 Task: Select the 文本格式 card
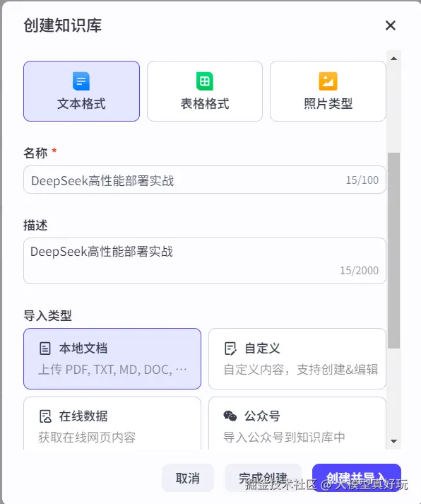point(81,91)
